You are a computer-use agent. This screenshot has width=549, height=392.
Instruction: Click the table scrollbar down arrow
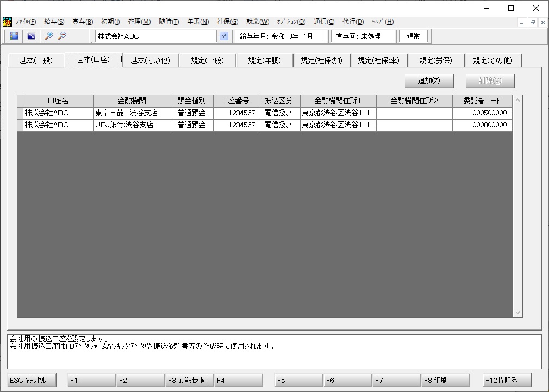tap(517, 313)
